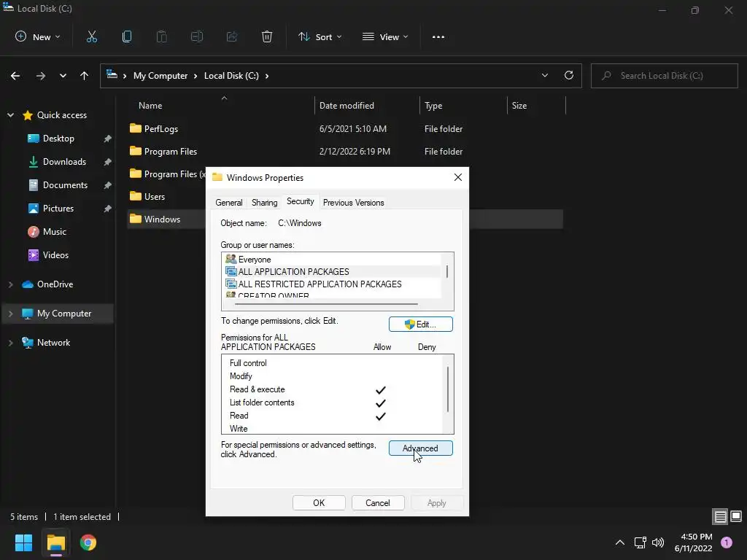
Task: Go back with the left arrow
Action: click(x=15, y=76)
